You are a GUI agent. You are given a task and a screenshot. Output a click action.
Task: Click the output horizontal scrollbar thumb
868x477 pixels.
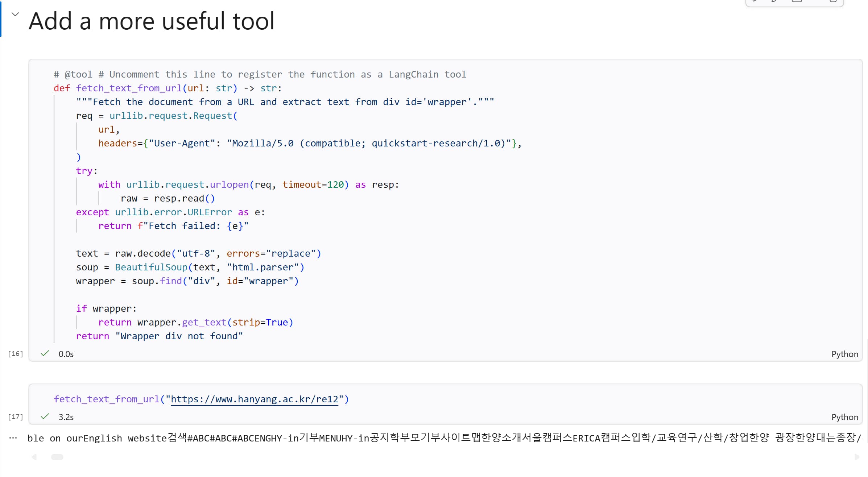[57, 457]
